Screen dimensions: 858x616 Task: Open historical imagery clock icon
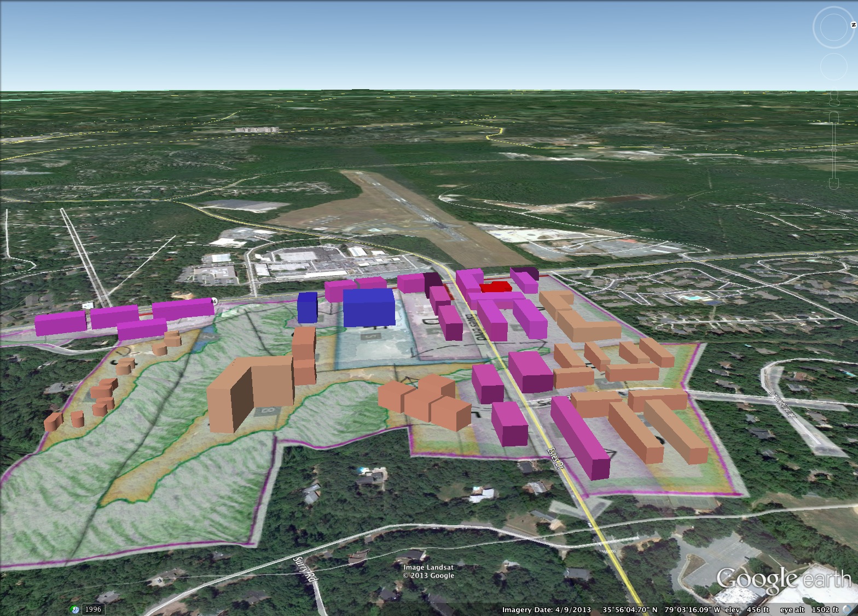[x=75, y=609]
